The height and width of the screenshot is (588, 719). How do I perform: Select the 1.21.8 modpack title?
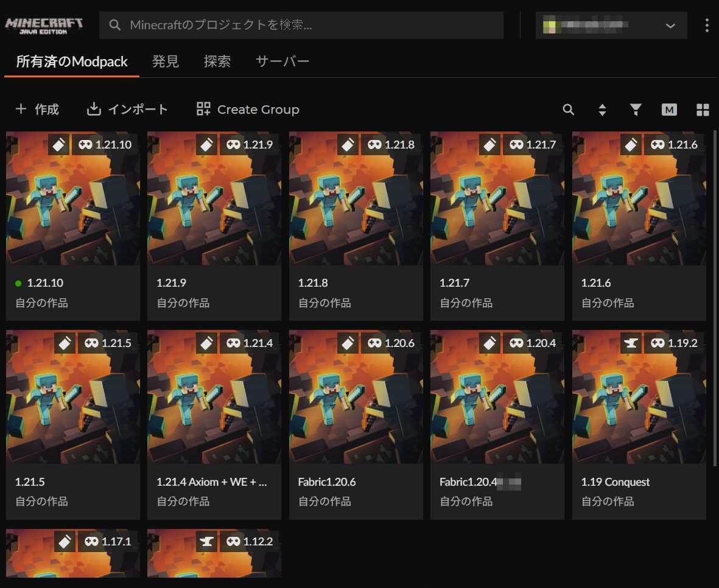(313, 283)
